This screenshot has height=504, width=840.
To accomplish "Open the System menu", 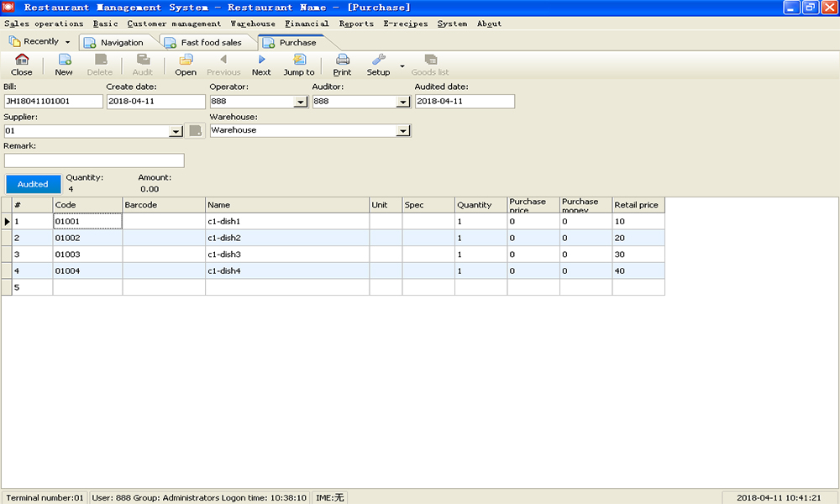I will [452, 24].
